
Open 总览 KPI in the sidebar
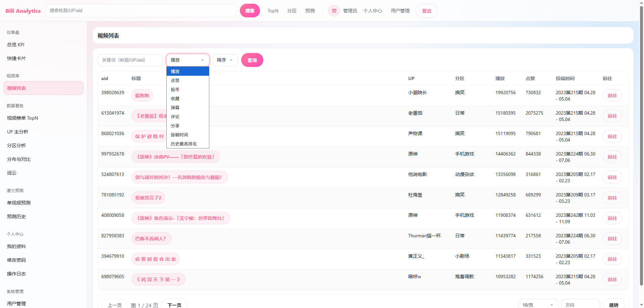16,45
